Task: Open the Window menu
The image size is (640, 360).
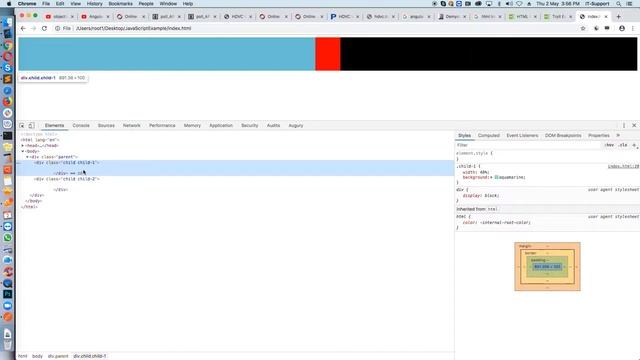Action: pyautogui.click(x=168, y=4)
